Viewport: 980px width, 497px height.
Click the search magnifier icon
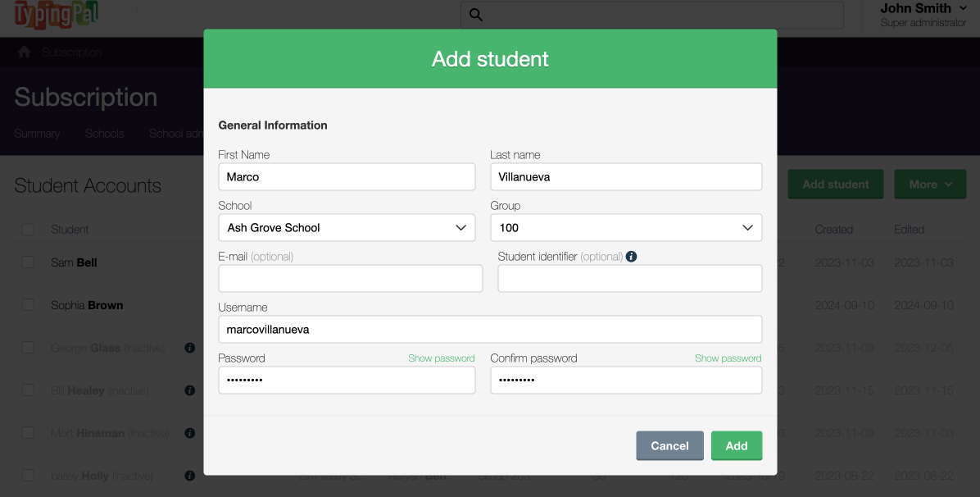click(476, 15)
